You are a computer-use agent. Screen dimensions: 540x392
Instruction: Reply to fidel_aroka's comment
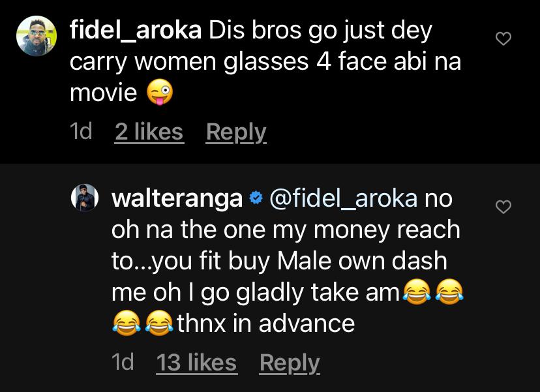[236, 132]
